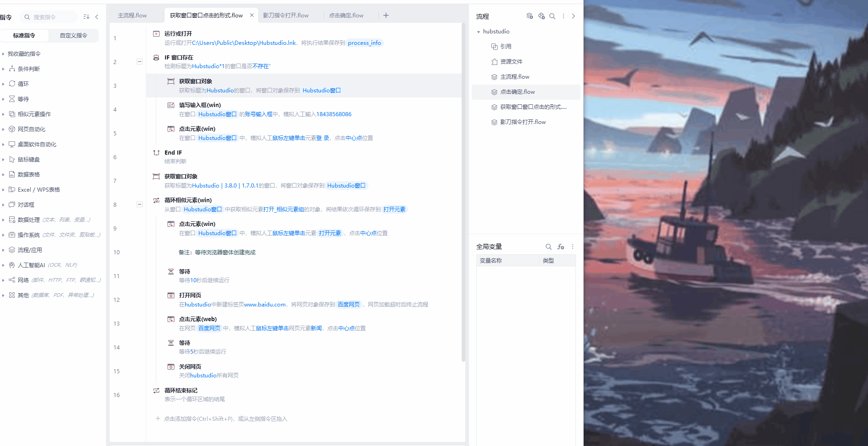Image resolution: width=868 pixels, height=446 pixels.
Task: Open the 点击确定.flow editor tab
Action: coord(346,16)
